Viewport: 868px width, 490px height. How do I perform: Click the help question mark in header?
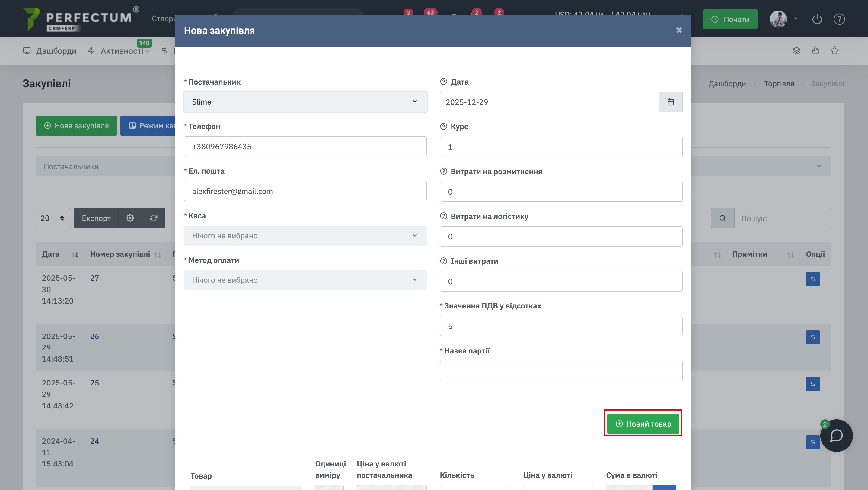coord(839,19)
